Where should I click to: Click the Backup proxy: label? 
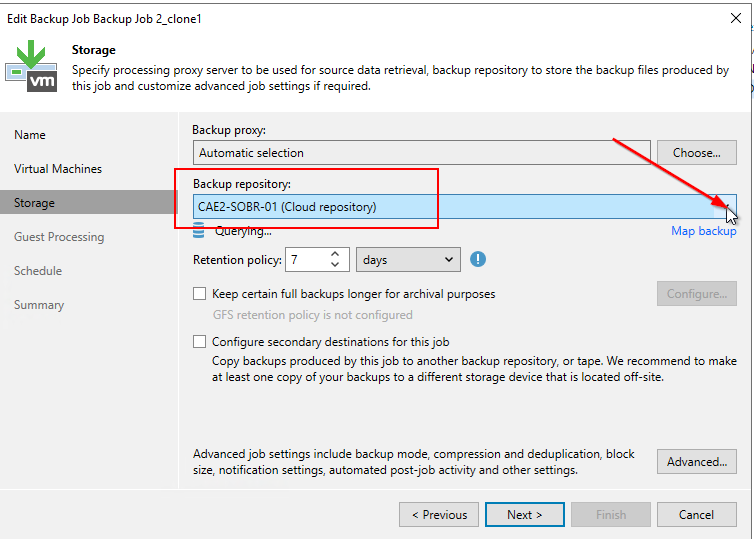tap(229, 130)
